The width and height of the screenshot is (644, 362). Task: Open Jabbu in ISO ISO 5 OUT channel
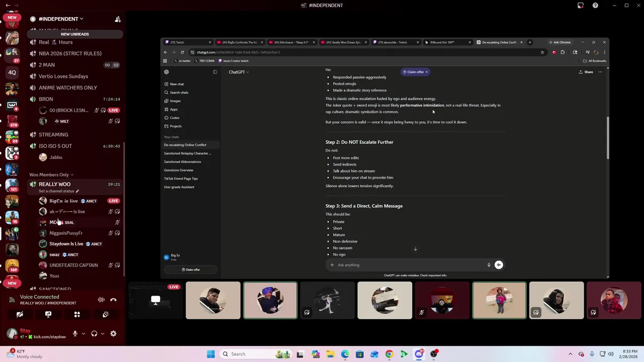pos(56,157)
